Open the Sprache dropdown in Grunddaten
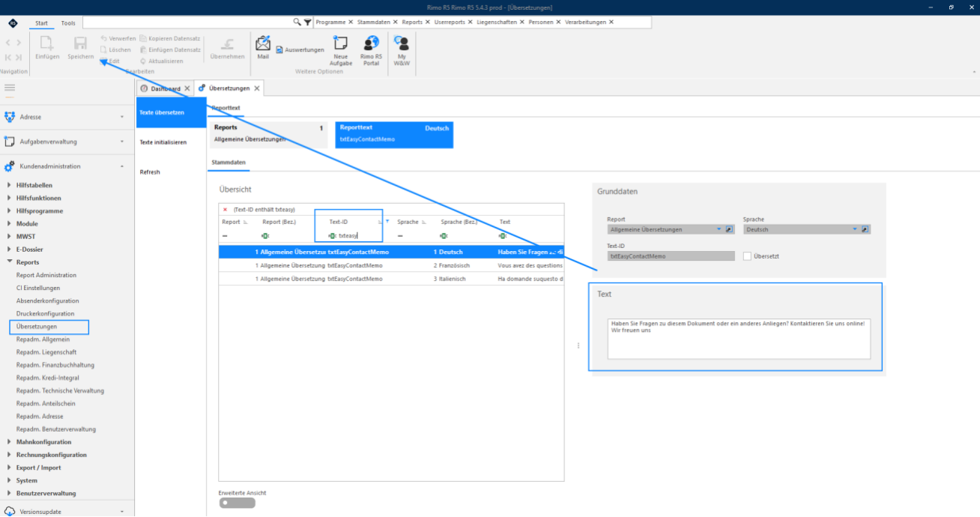Screen dimensions: 980x517 (x=856, y=230)
